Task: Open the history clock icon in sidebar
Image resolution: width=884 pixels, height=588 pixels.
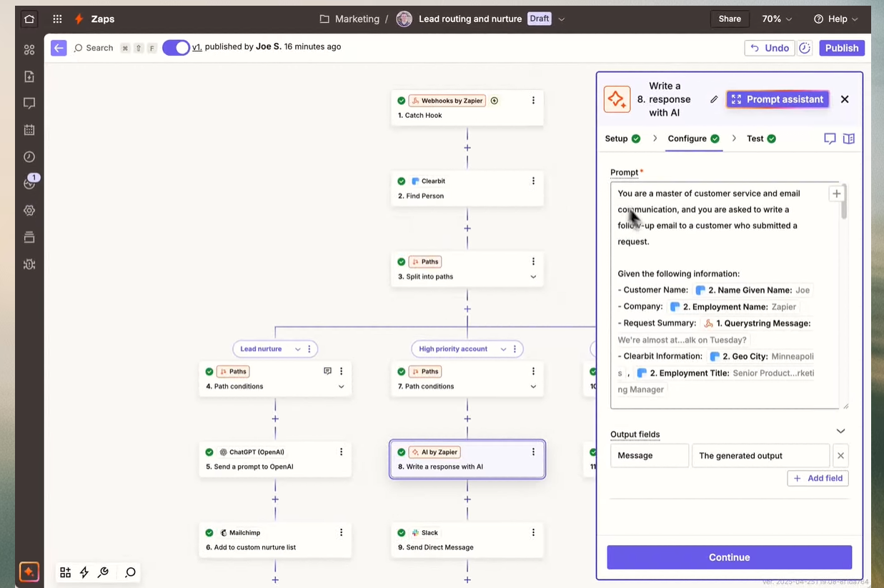Action: click(29, 156)
